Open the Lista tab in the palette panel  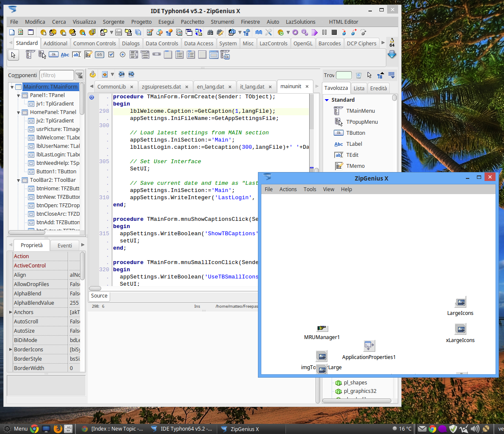(x=359, y=88)
